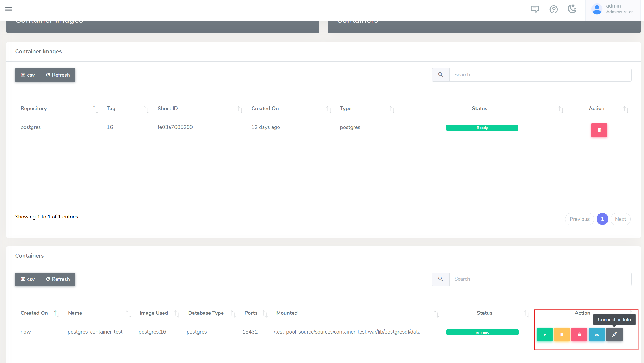Viewport: 644px width, 363px height.
Task: Refresh the Container Images table
Action: (58, 75)
